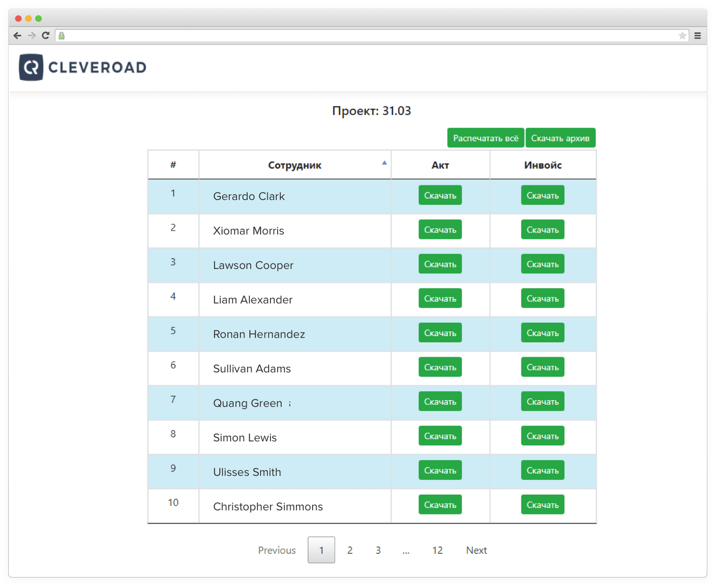Click the name Ulisses Smith

tap(247, 472)
